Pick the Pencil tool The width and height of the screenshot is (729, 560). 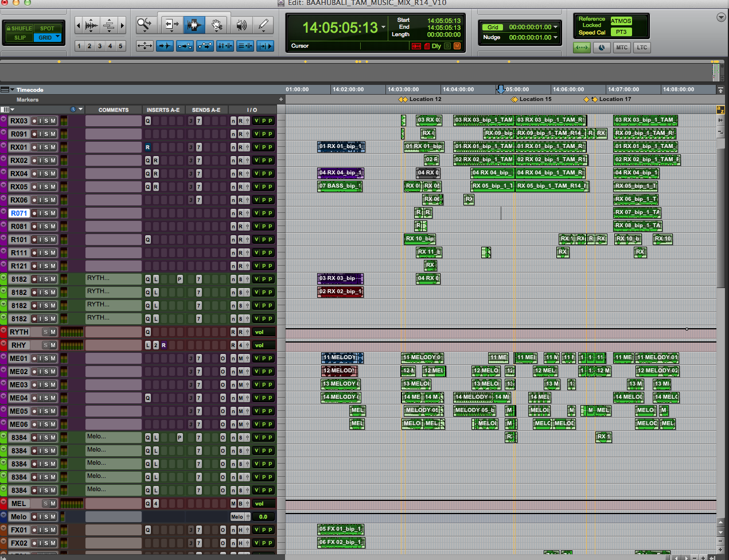[263, 25]
